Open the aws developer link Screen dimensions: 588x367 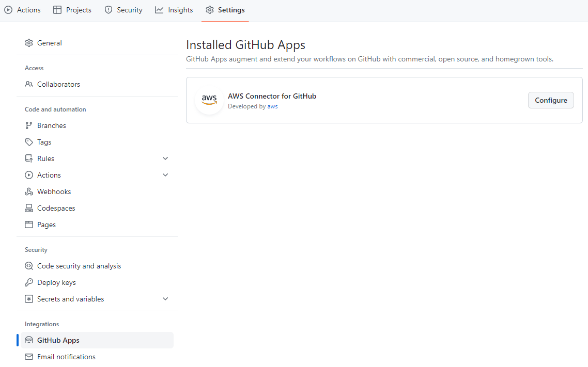pos(272,106)
